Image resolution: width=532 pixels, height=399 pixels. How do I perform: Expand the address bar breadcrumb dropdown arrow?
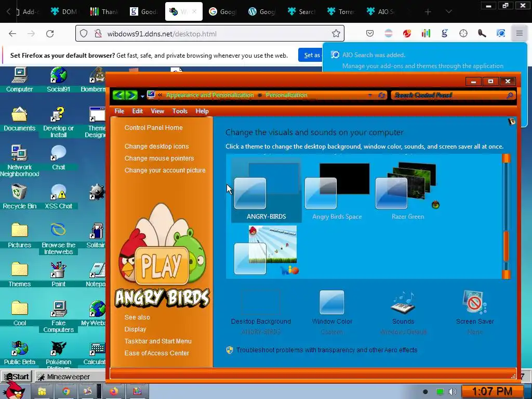370,96
